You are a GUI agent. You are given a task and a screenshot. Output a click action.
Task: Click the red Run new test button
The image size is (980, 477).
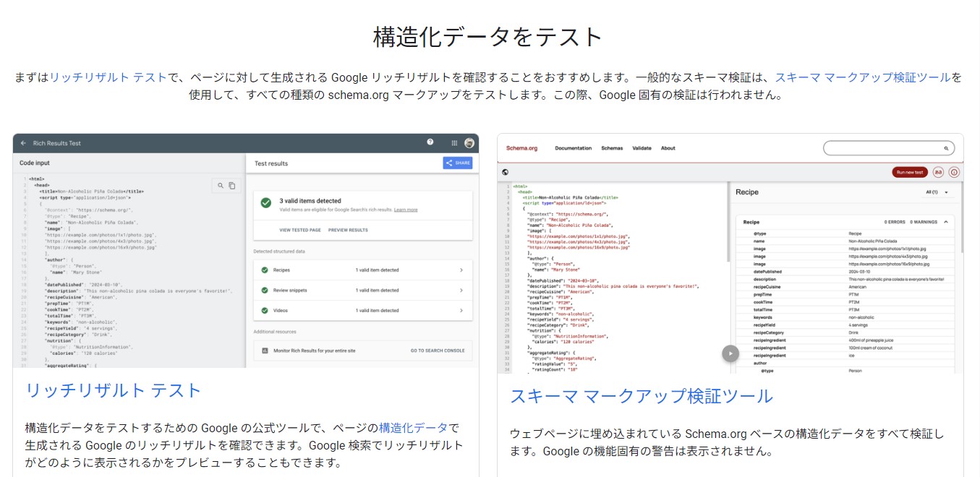(910, 172)
